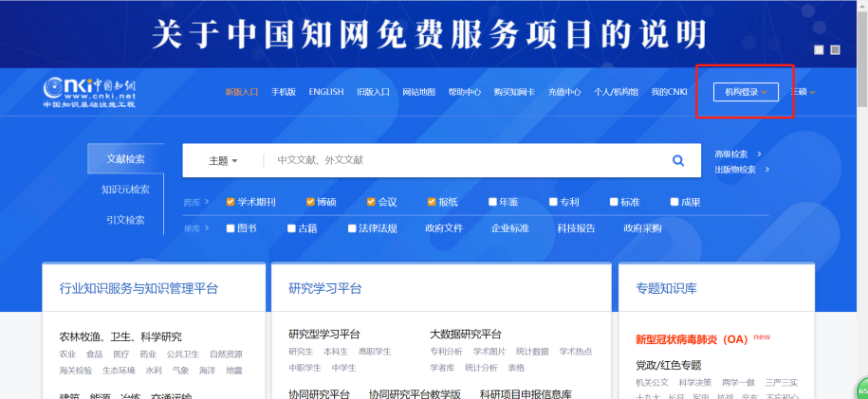The image size is (868, 399).
Task: Open the 旧版入口 link
Action: pyautogui.click(x=373, y=92)
